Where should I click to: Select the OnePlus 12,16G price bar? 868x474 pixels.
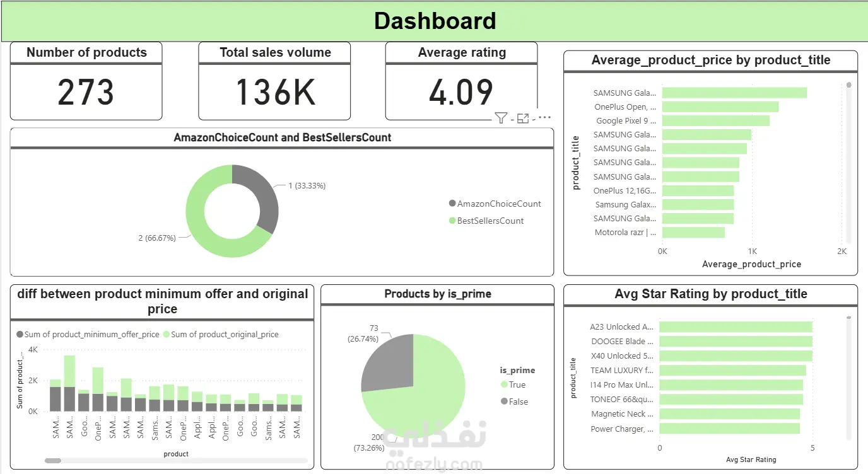coord(698,190)
